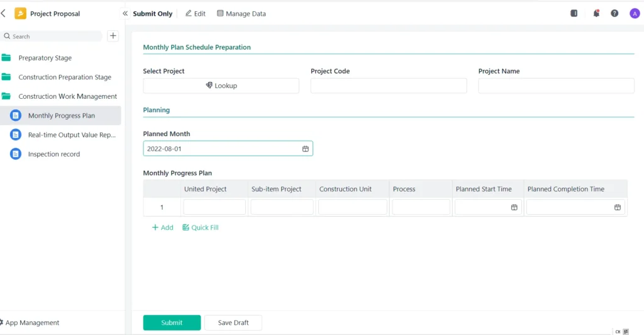The width and height of the screenshot is (644, 335).
Task: Open calendar picker in Planned Month field
Action: (x=306, y=149)
